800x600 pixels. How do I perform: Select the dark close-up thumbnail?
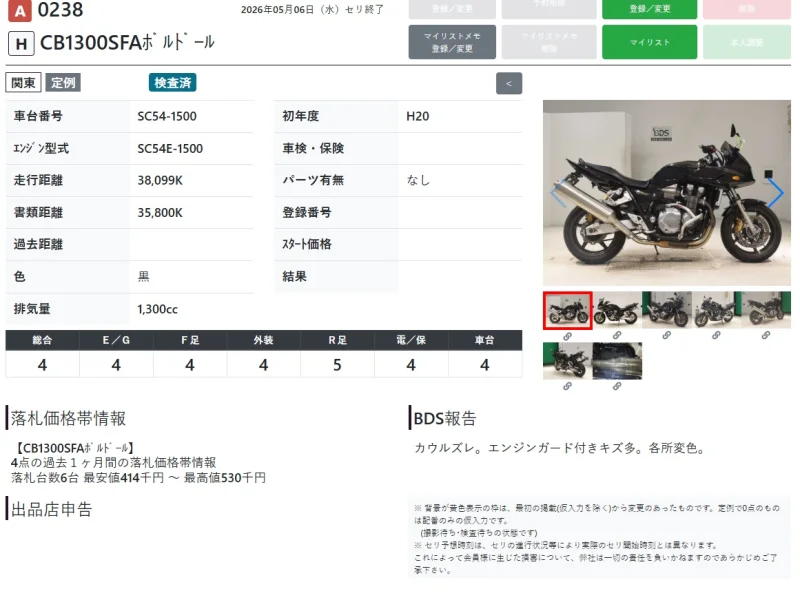[617, 361]
